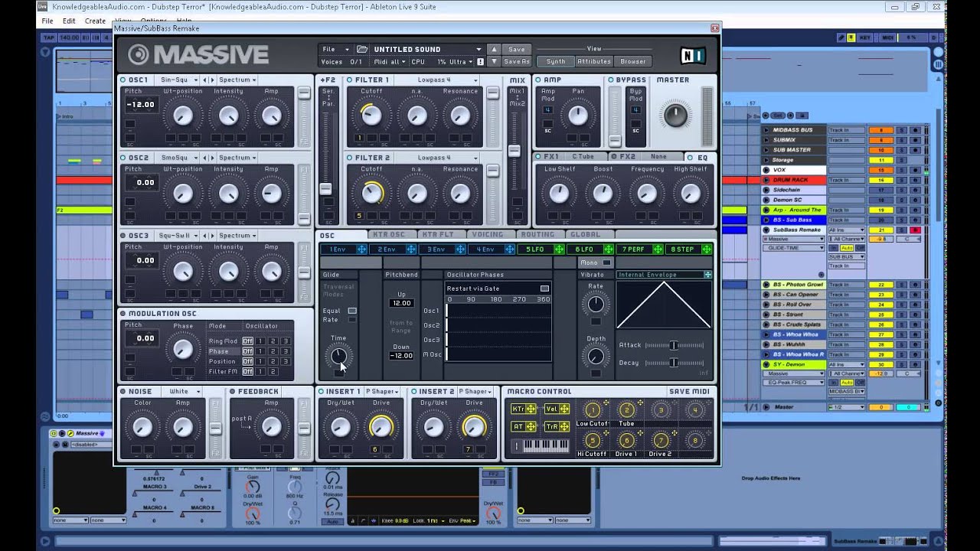Screen dimensions: 980x551
Task: Click the 4 Env modulation crosshair handle
Action: click(x=510, y=249)
